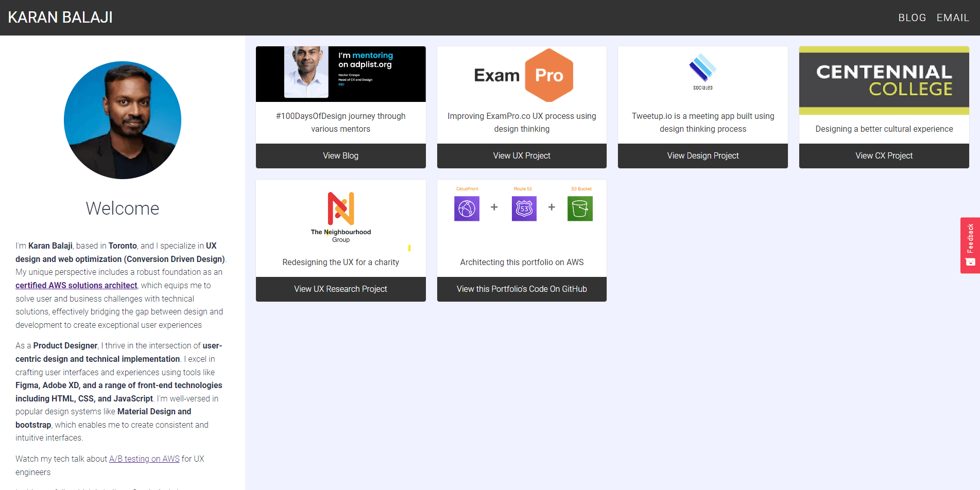
Task: Open the A/B testing on AWS link
Action: [x=144, y=459]
